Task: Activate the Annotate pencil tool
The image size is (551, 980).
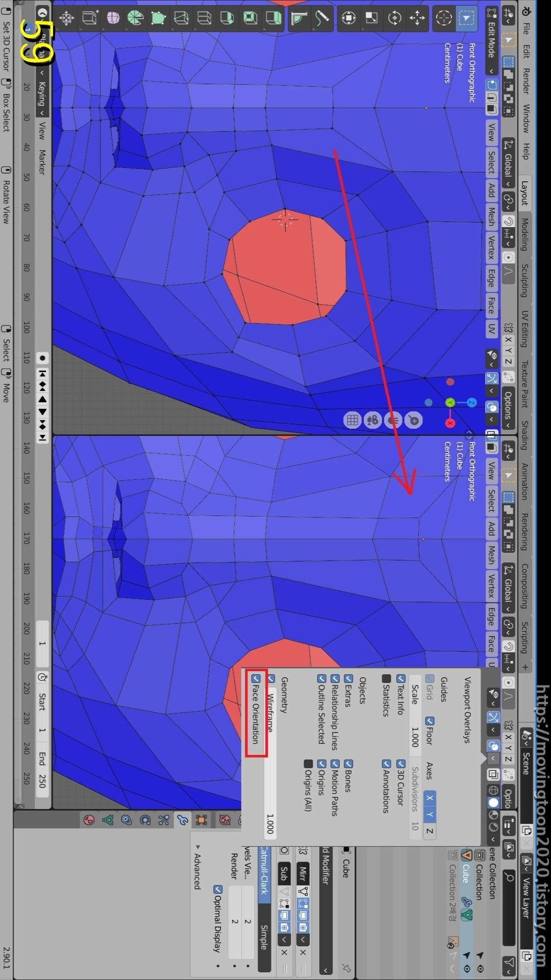Action: [x=322, y=18]
